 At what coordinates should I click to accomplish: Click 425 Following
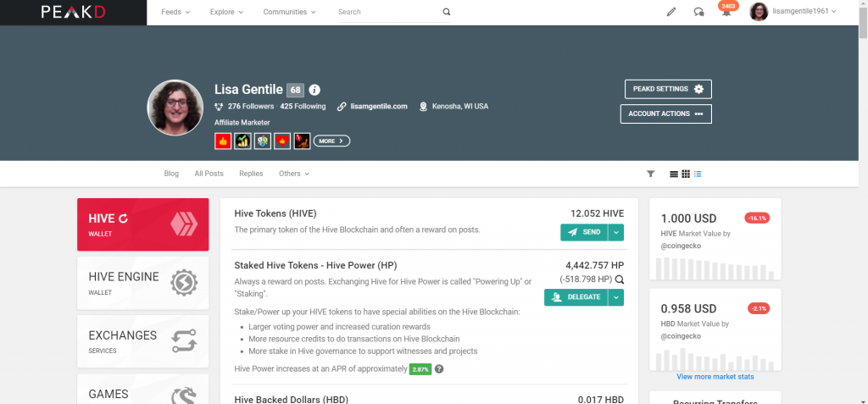(303, 106)
